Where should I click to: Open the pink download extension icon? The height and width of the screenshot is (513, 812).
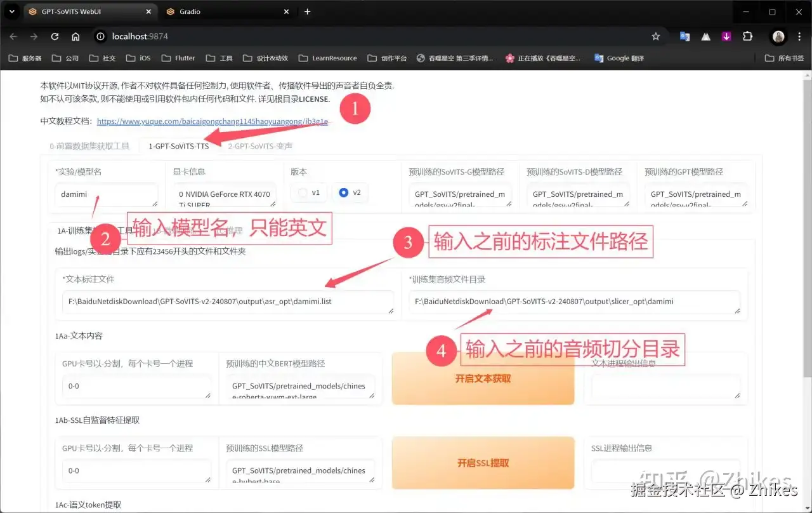pyautogui.click(x=726, y=37)
